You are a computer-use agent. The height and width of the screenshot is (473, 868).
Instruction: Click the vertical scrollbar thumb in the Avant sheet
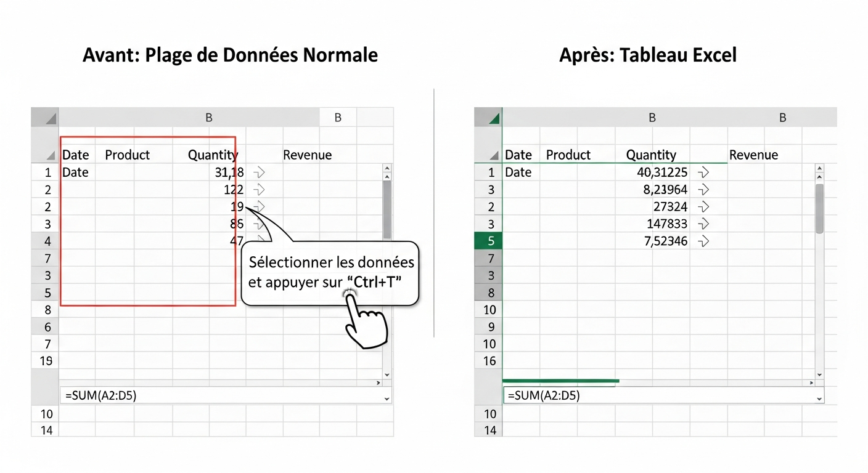387,210
